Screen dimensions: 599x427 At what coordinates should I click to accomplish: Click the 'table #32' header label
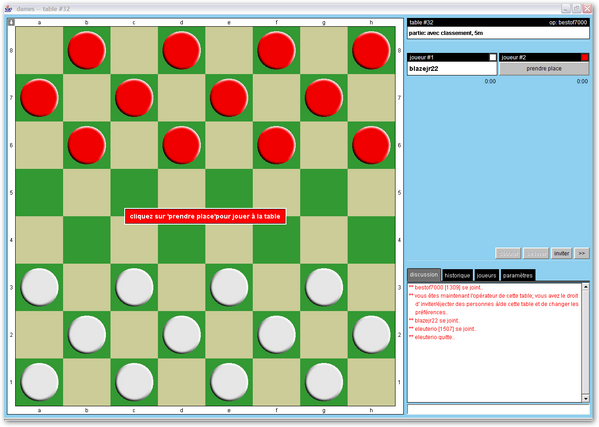pyautogui.click(x=421, y=23)
